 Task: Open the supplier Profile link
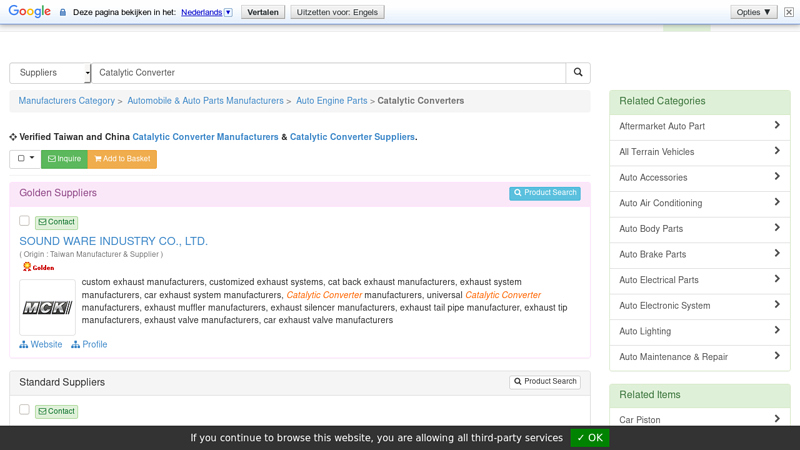tap(89, 345)
